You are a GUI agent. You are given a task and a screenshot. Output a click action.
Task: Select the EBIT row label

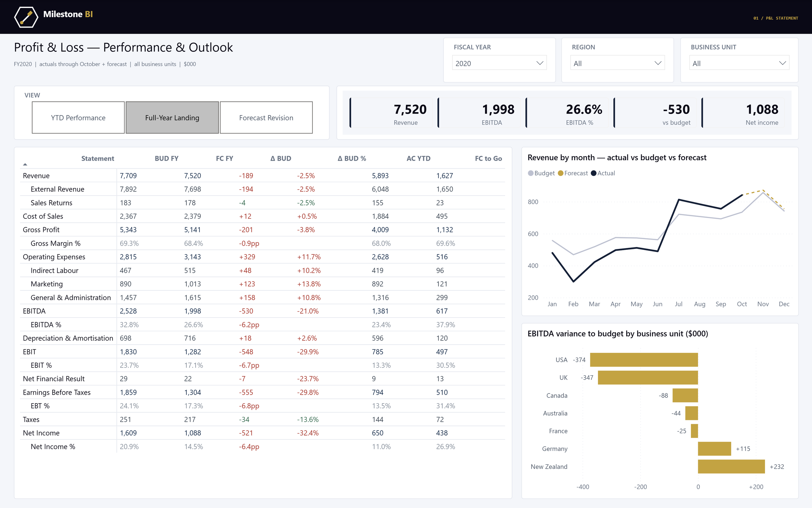29,352
